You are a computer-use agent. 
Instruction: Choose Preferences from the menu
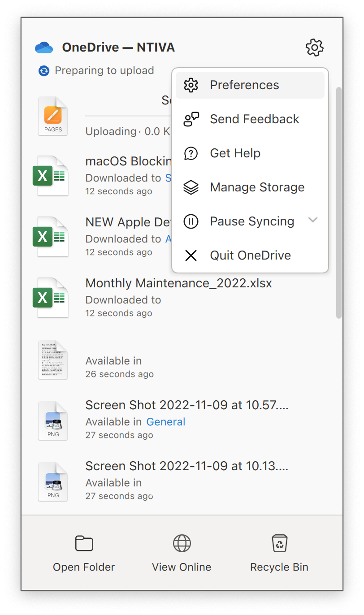250,85
